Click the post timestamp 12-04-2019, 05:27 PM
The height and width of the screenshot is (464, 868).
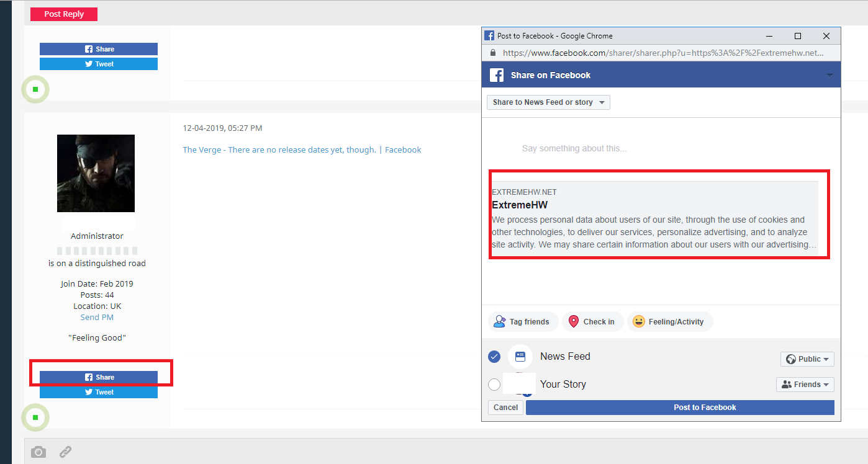coord(222,128)
